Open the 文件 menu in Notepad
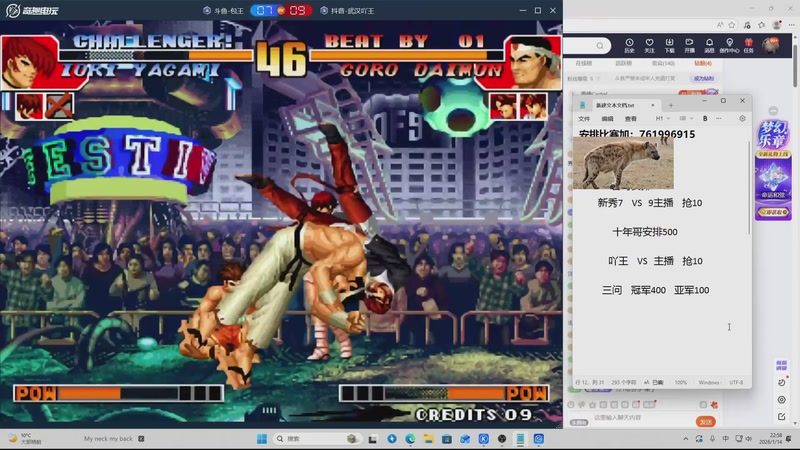 (584, 119)
